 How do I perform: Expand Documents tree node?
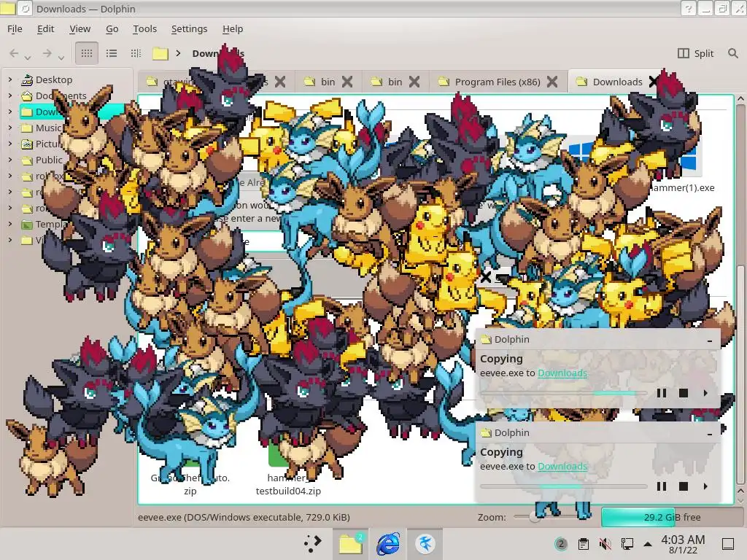click(x=10, y=96)
